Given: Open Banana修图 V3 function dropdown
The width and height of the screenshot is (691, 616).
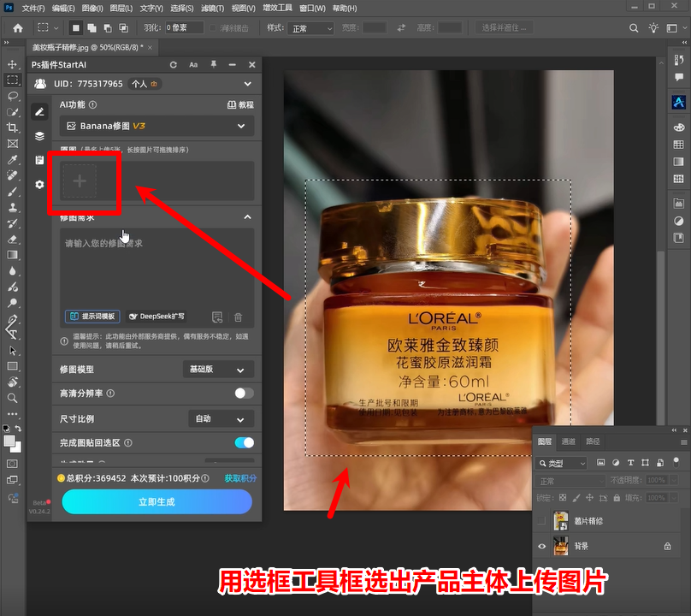Looking at the screenshot, I should tap(157, 126).
